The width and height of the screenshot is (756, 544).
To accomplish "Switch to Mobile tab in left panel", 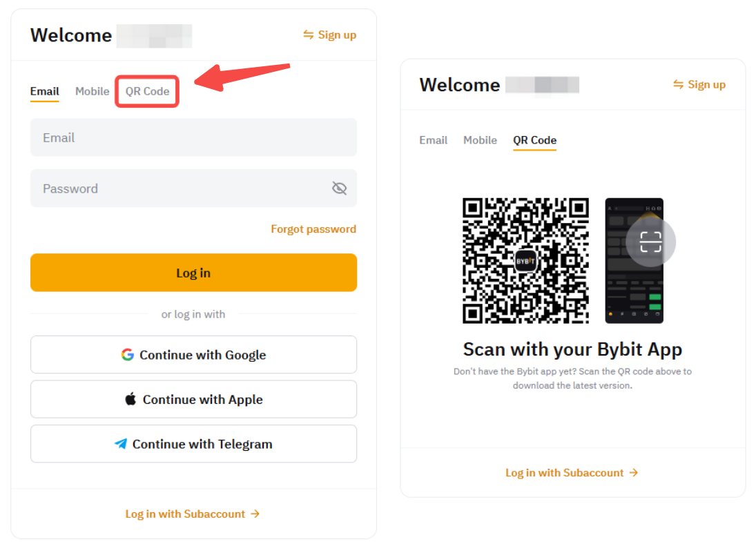I will [x=93, y=91].
